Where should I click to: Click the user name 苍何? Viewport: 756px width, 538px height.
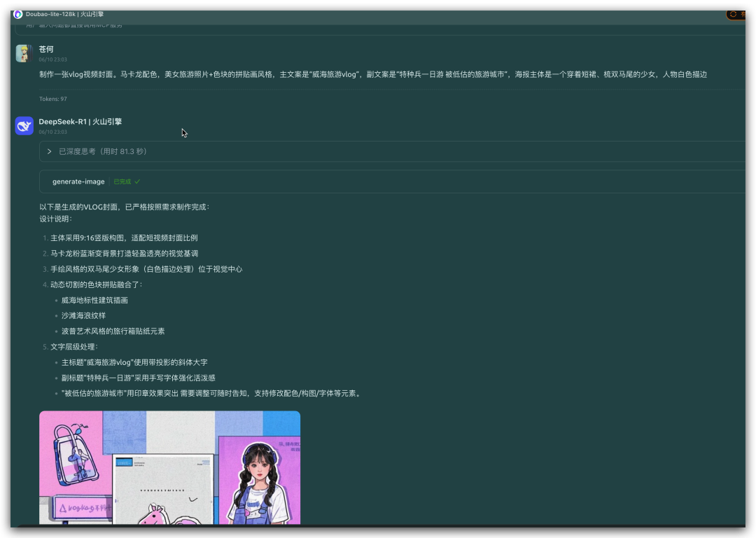coord(46,49)
